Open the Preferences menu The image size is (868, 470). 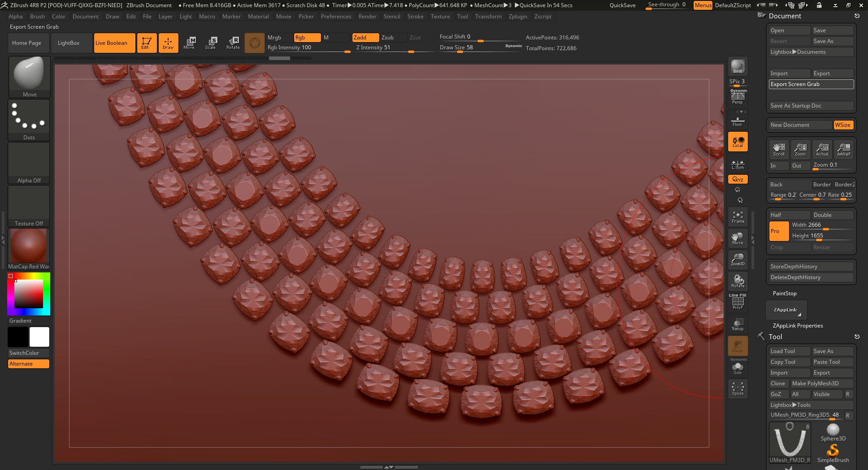[336, 17]
